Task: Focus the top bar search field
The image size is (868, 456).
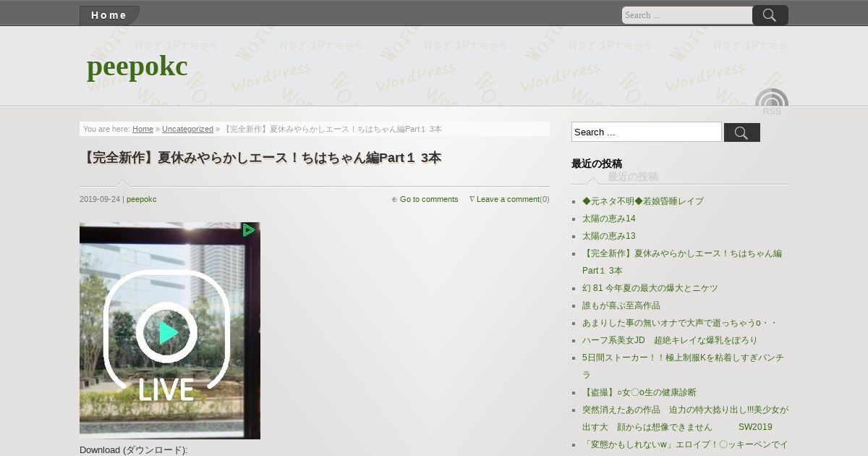Action: tap(687, 15)
